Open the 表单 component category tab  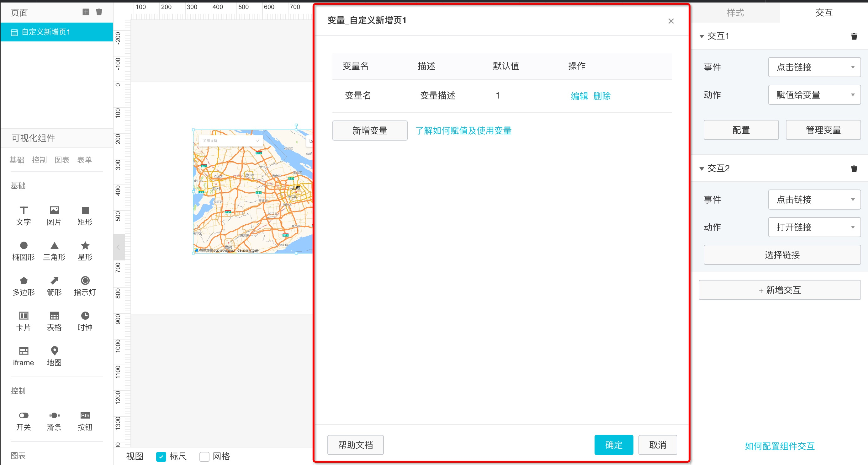coord(85,160)
